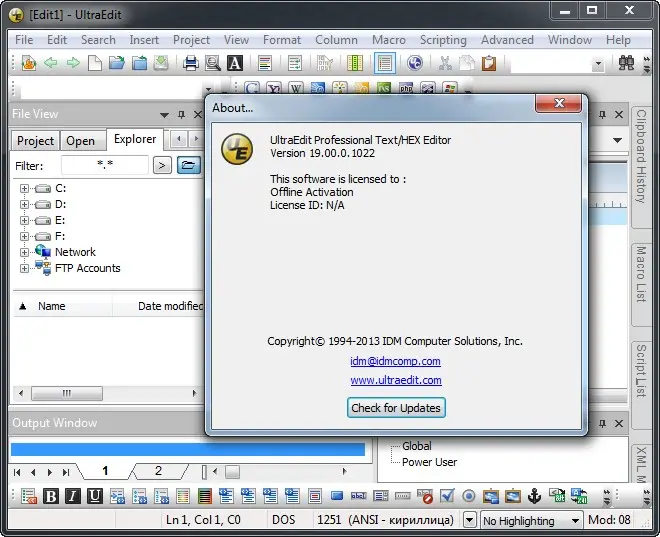This screenshot has width=660, height=537.
Task: Expand the D: drive node
Action: (24, 205)
